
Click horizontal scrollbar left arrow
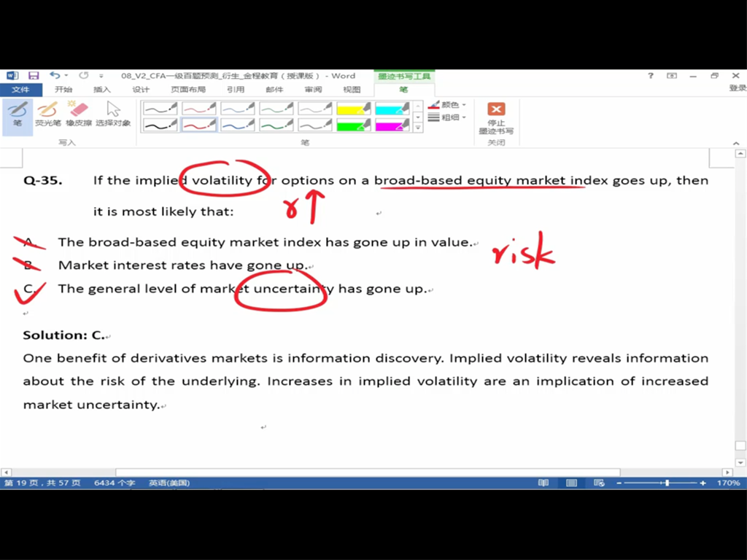click(x=6, y=472)
